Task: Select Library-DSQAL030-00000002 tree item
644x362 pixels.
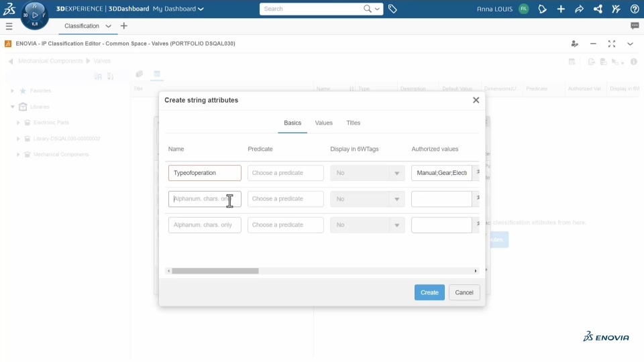Action: point(66,139)
